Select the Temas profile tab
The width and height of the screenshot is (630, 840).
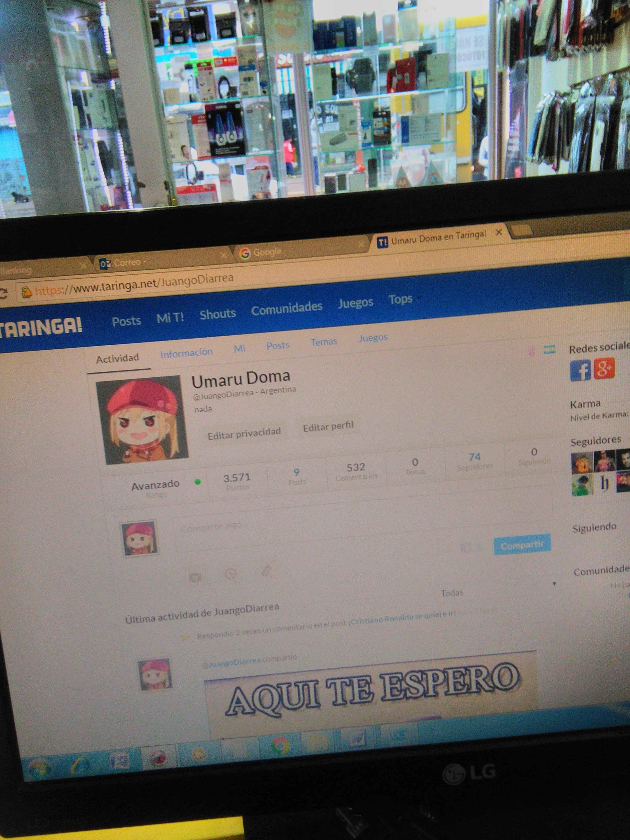pyautogui.click(x=324, y=342)
